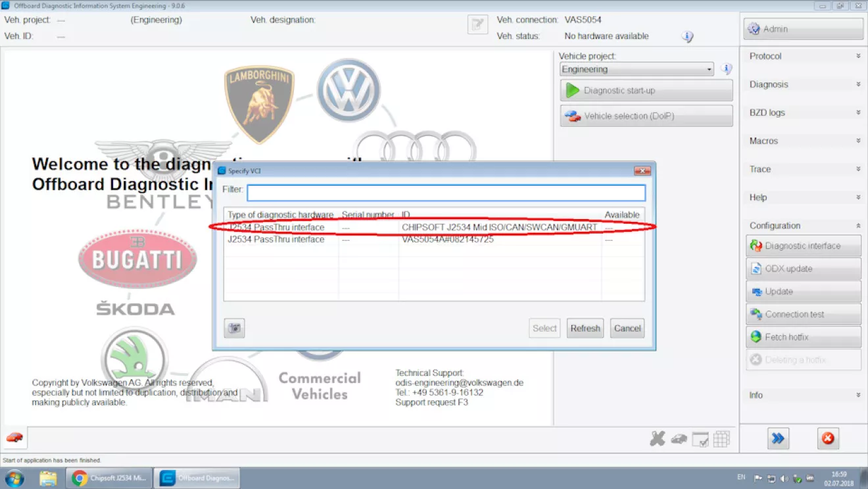Click the Available column header

(622, 215)
